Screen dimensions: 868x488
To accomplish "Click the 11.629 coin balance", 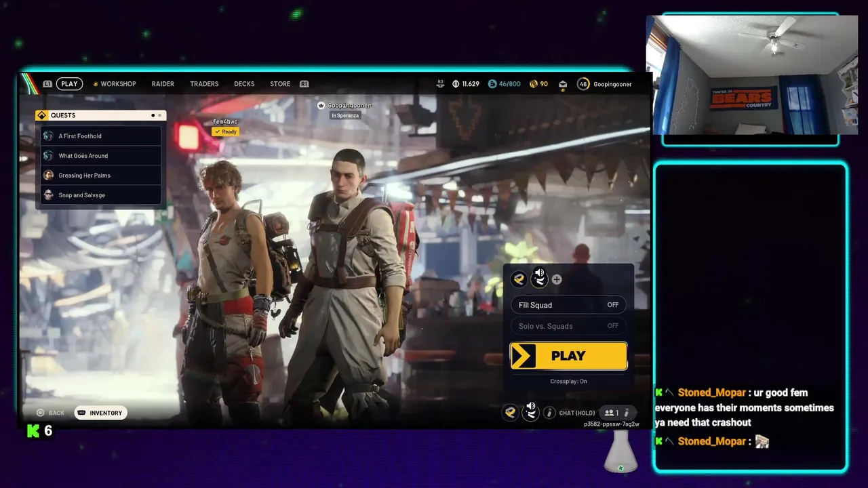I will [466, 84].
